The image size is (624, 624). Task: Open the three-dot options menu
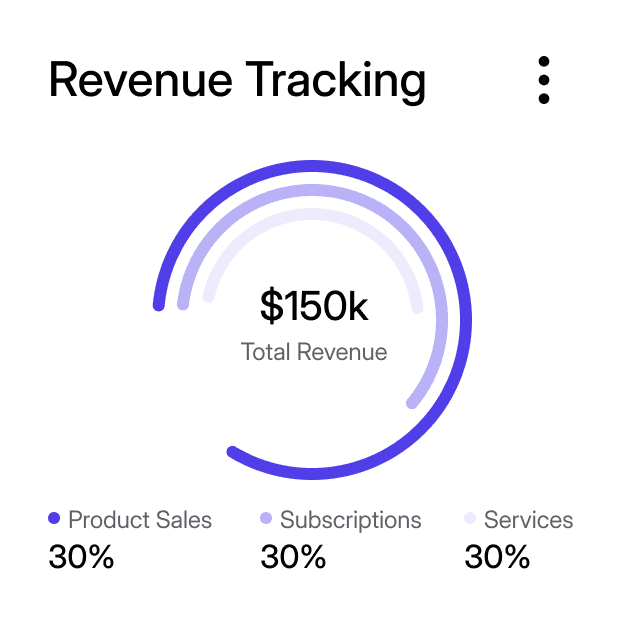coord(544,80)
